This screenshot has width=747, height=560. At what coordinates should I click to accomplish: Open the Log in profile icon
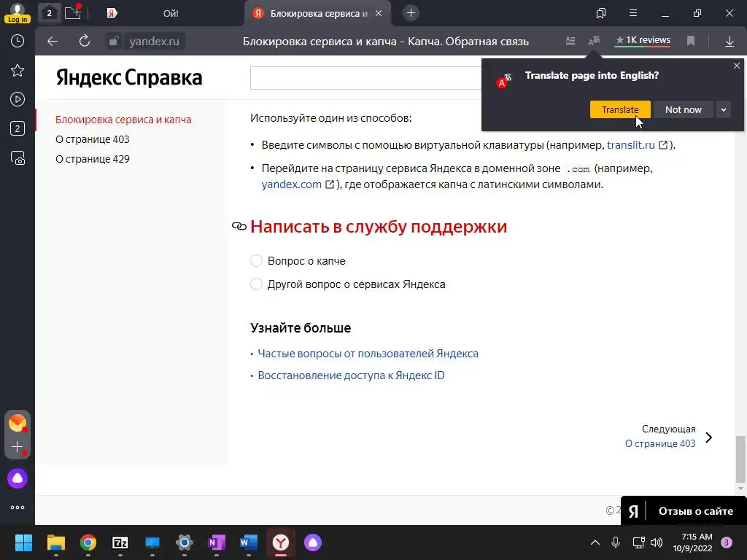18,13
